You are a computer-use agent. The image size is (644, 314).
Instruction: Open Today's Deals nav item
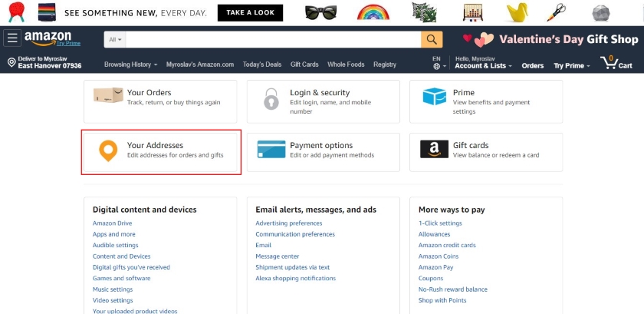pyautogui.click(x=262, y=64)
